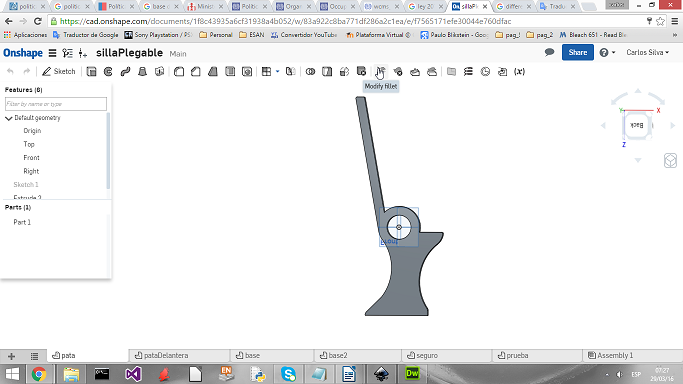The height and width of the screenshot is (384, 683).
Task: Reload the page in Chrome
Action: (38, 21)
